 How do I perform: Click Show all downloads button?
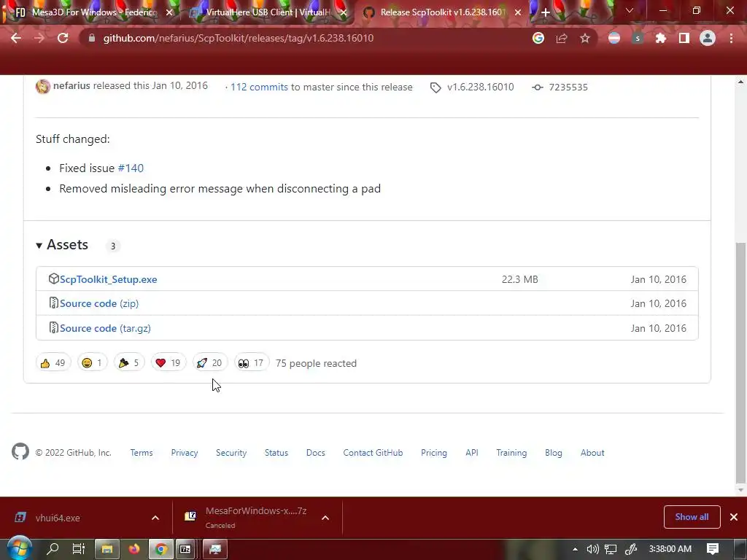[x=692, y=517]
